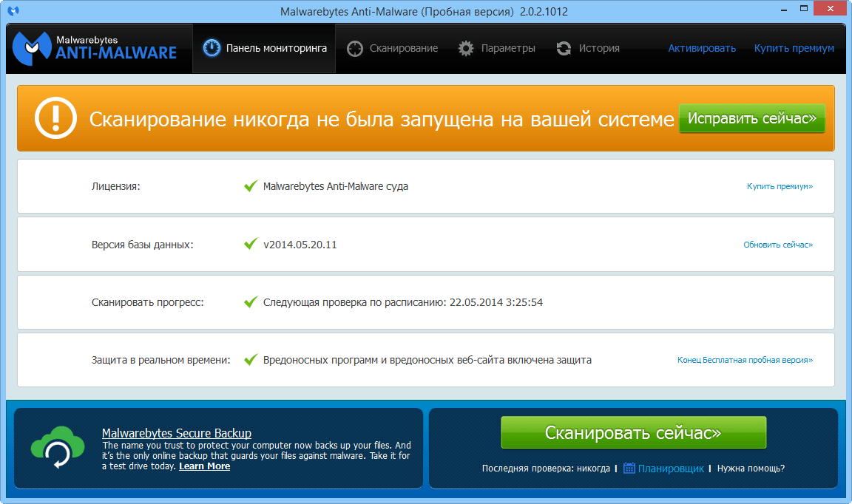Image resolution: width=852 pixels, height=504 pixels.
Task: Click the target icon beside Сканирование
Action: pyautogui.click(x=354, y=47)
